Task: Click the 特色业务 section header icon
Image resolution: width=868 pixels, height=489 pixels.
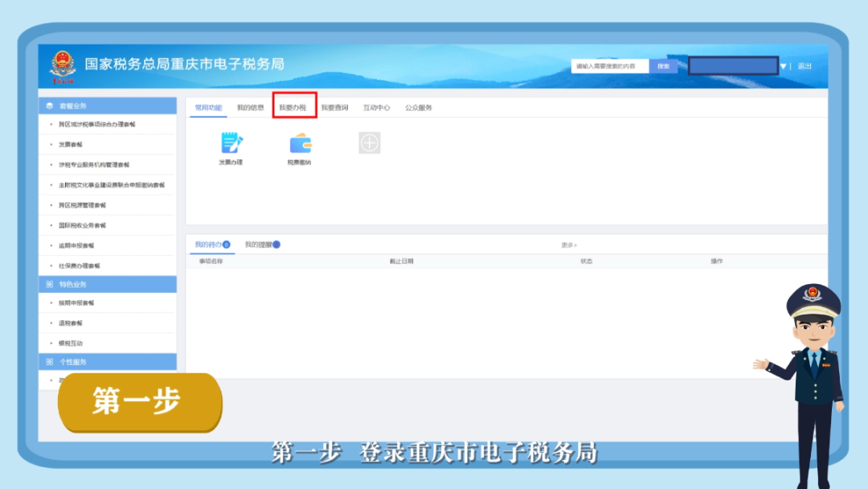Action: 50,285
